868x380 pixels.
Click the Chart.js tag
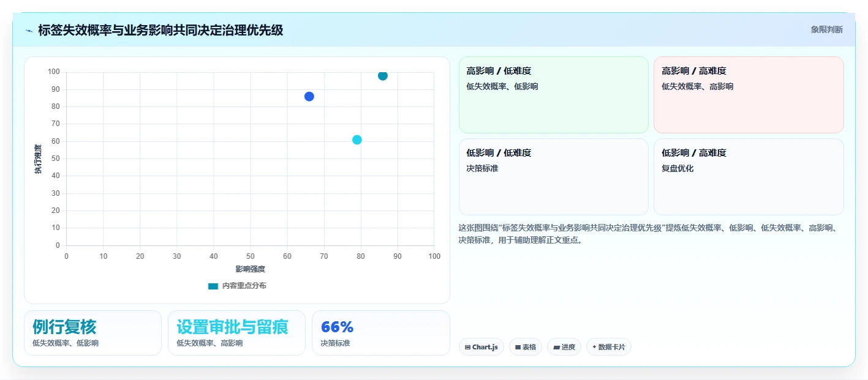click(x=481, y=347)
